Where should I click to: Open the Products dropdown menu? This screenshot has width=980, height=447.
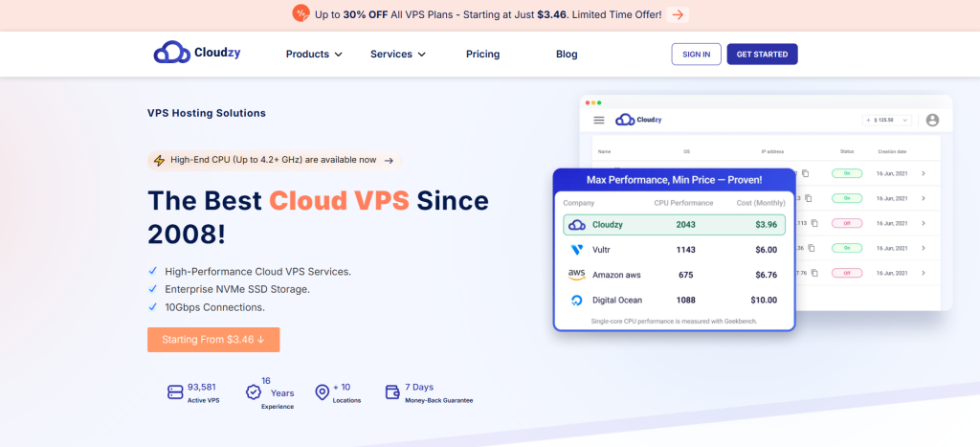click(314, 55)
